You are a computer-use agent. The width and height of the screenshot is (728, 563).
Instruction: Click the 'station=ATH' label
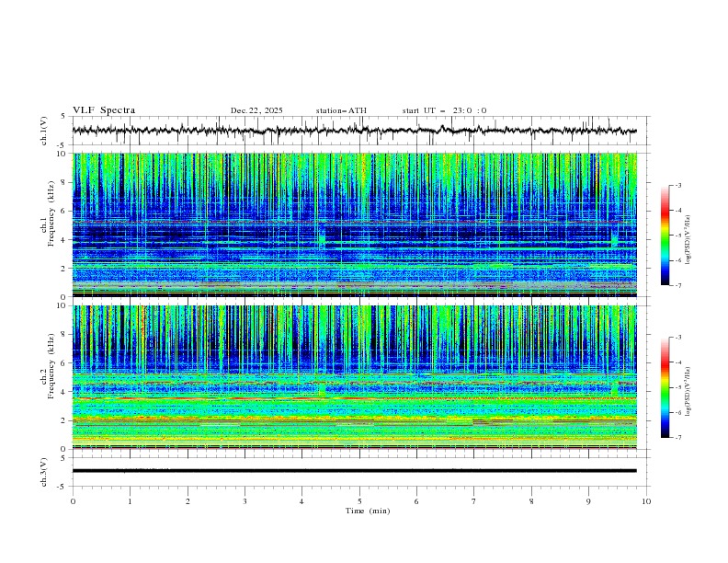pyautogui.click(x=341, y=110)
